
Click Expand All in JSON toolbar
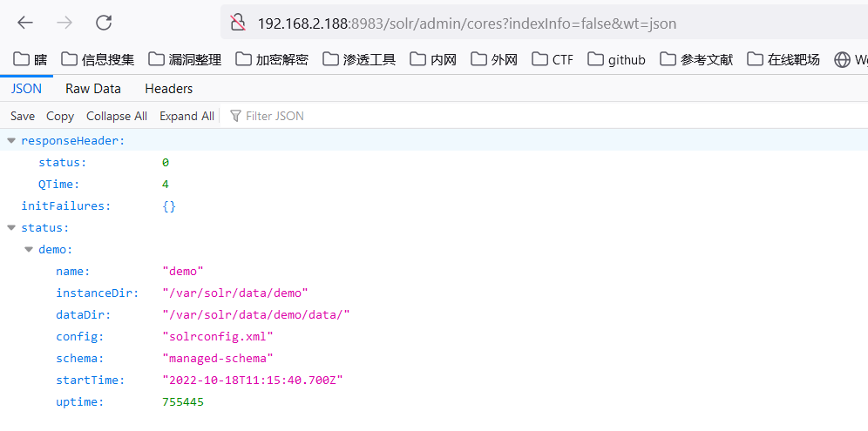pos(186,116)
